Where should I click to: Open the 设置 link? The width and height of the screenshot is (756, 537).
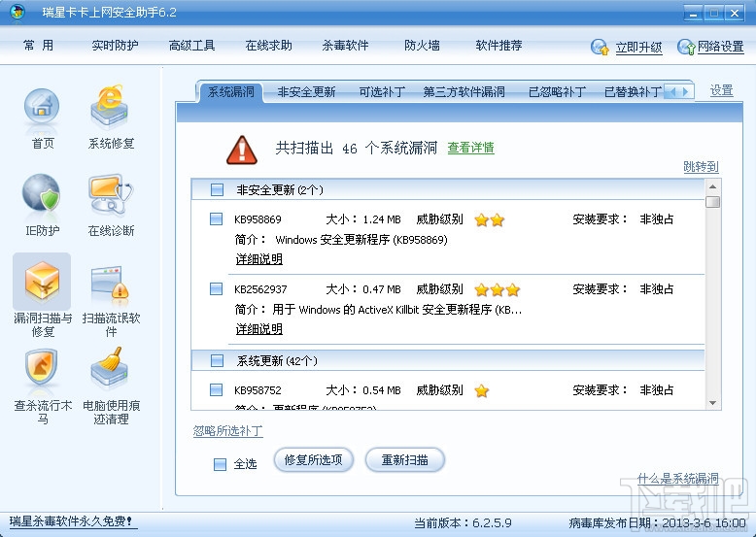tap(721, 90)
